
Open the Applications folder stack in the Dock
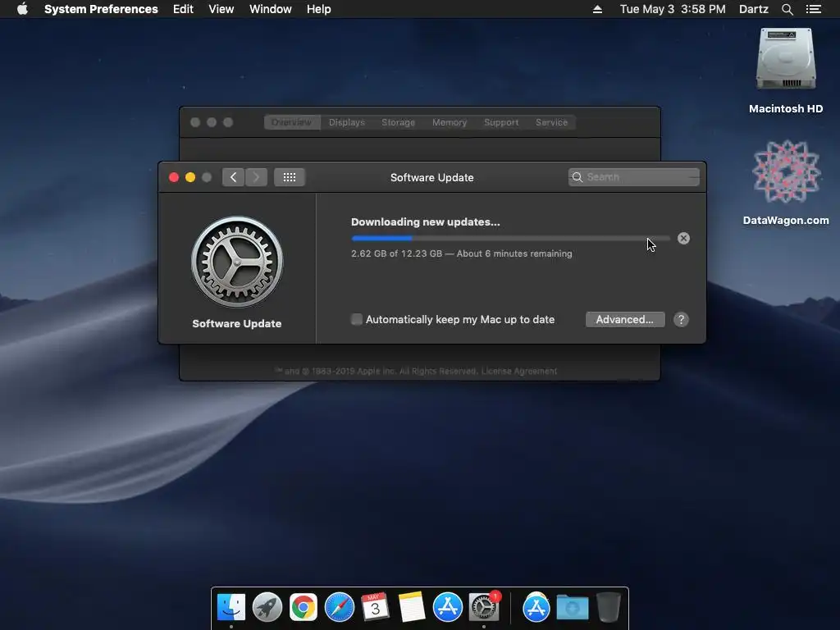pos(536,607)
